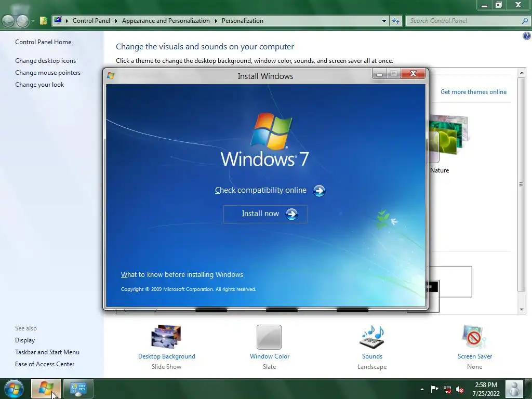532x399 pixels.
Task: Open the recent pages dropdown arrow
Action: [x=33, y=21]
